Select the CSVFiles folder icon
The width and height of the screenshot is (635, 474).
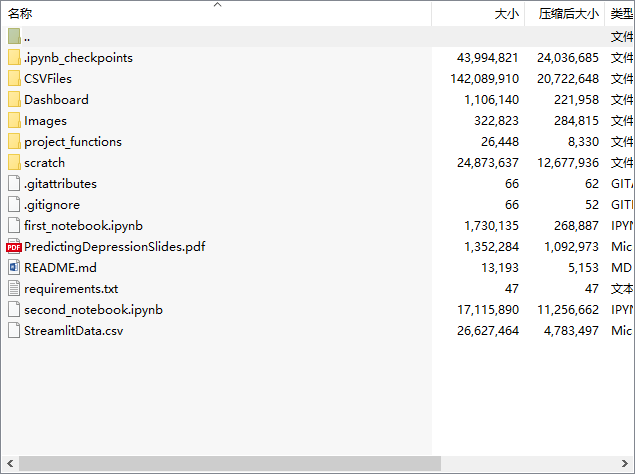pyautogui.click(x=14, y=78)
